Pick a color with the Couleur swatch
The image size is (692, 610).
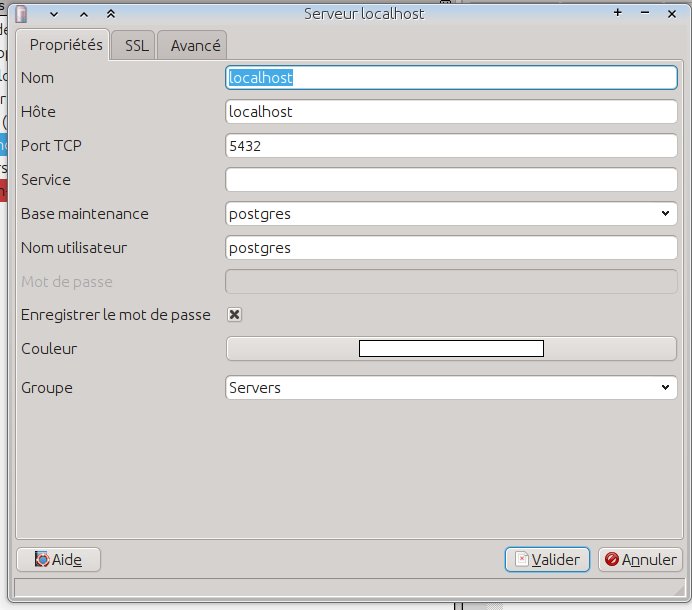[451, 349]
